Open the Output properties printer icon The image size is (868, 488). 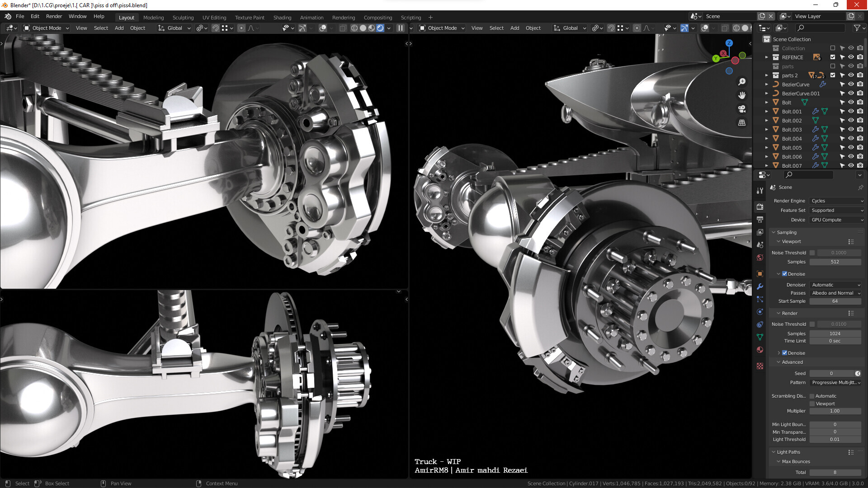click(x=760, y=220)
